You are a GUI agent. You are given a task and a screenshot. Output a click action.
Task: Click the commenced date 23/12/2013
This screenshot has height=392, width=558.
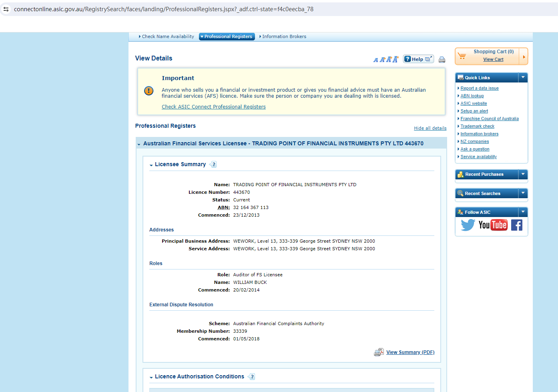coord(246,215)
